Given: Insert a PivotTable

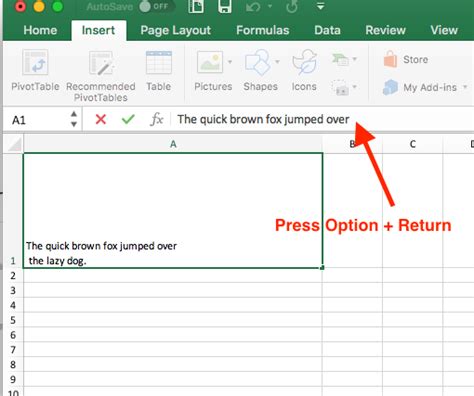Looking at the screenshot, I should 35,70.
